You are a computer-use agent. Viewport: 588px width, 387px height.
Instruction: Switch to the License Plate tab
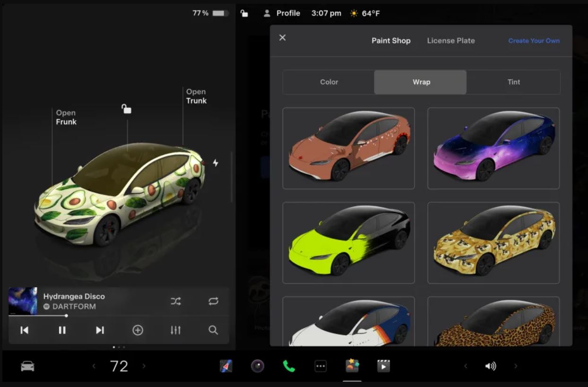click(450, 41)
